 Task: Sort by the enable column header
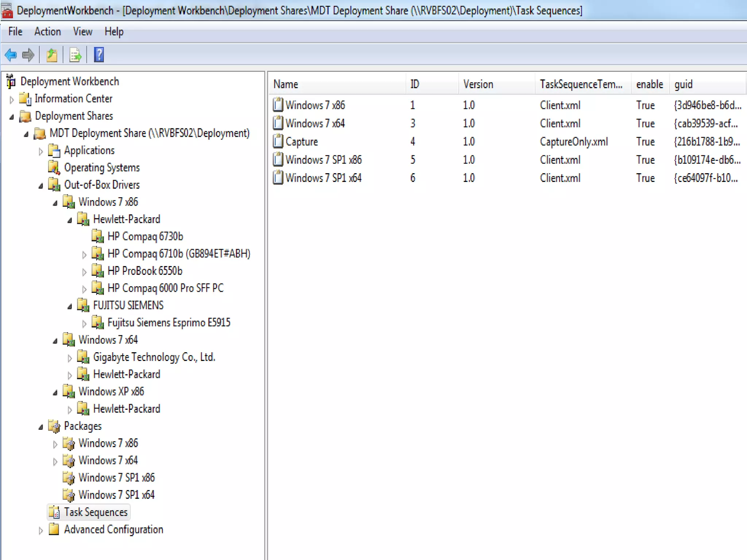click(650, 84)
